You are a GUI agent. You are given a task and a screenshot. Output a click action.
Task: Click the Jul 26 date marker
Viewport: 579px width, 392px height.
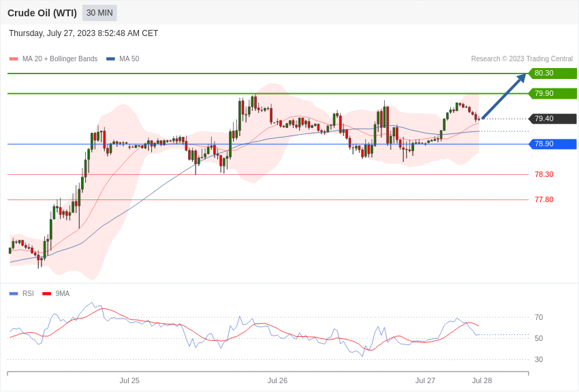tap(277, 380)
